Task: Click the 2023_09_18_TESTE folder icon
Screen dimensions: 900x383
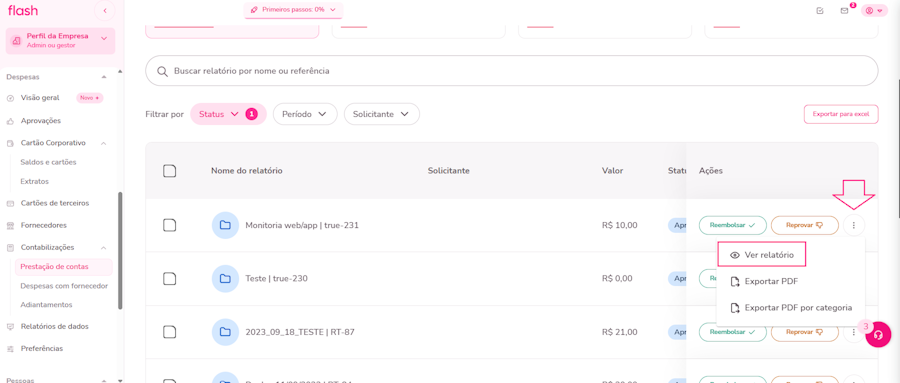Action: pos(225,332)
